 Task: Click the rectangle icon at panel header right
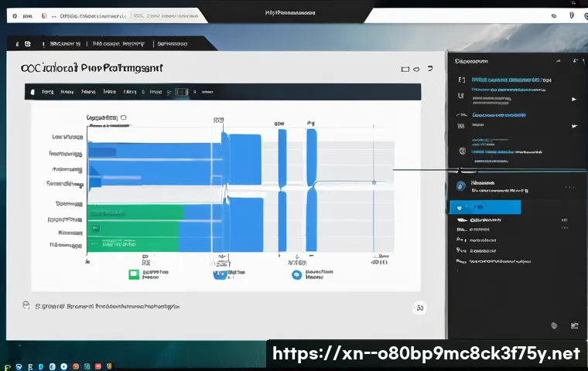click(405, 70)
